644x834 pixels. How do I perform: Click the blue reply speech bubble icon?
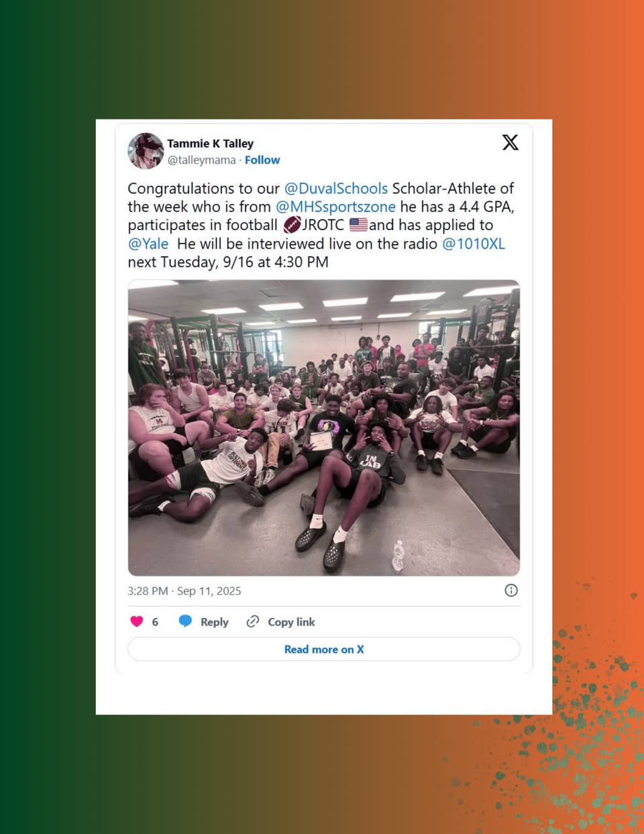(x=186, y=621)
